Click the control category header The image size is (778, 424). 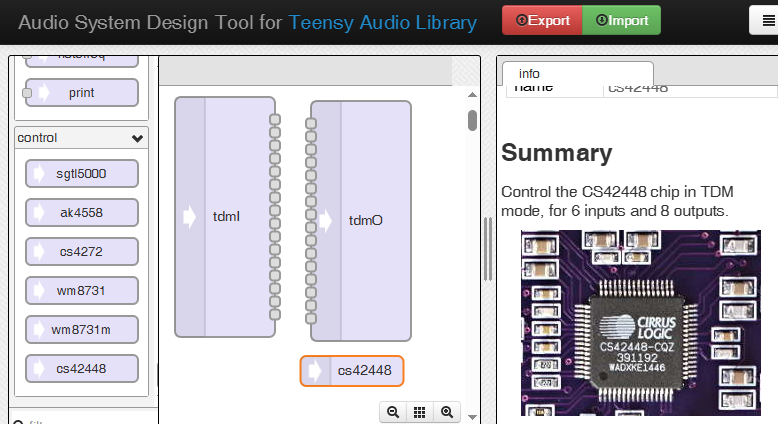point(81,138)
